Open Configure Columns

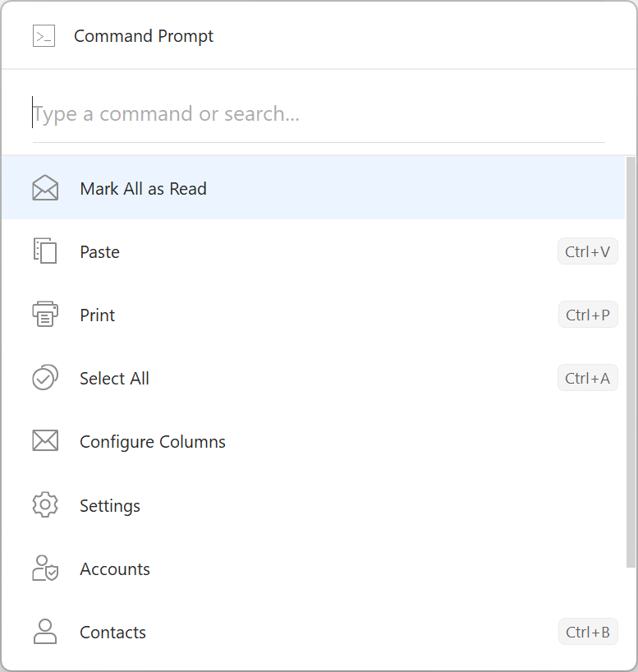pos(313,442)
